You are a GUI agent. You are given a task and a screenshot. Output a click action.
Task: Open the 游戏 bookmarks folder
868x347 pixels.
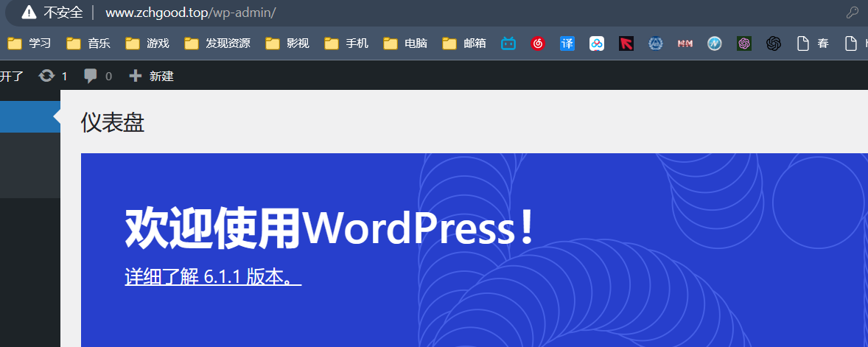147,43
